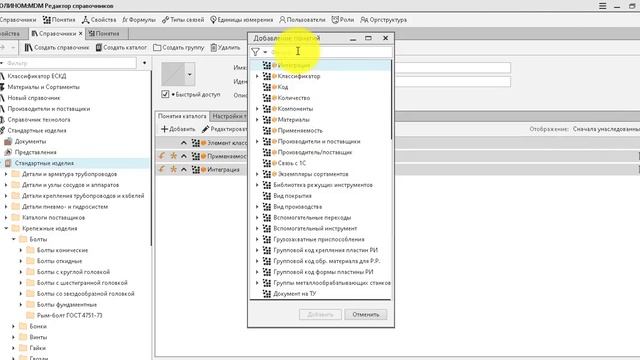Viewport: 640px width, 360px height.
Task: Select Классификатор ЕСКД reference
Action: pos(37,76)
